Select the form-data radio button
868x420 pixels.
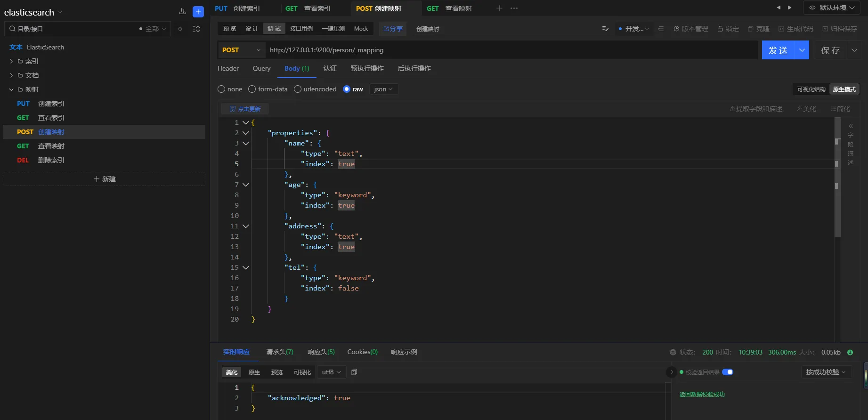pos(252,89)
